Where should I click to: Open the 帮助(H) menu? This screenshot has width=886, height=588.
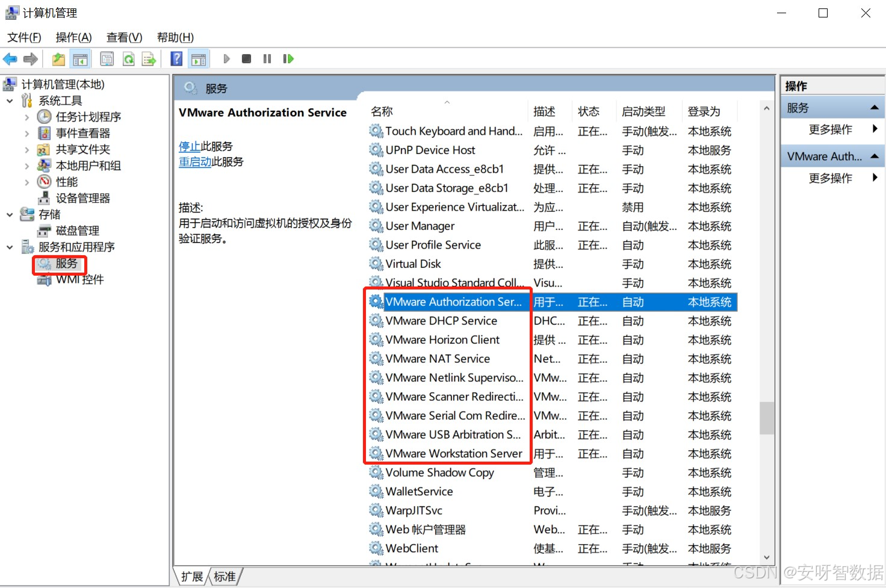click(175, 37)
